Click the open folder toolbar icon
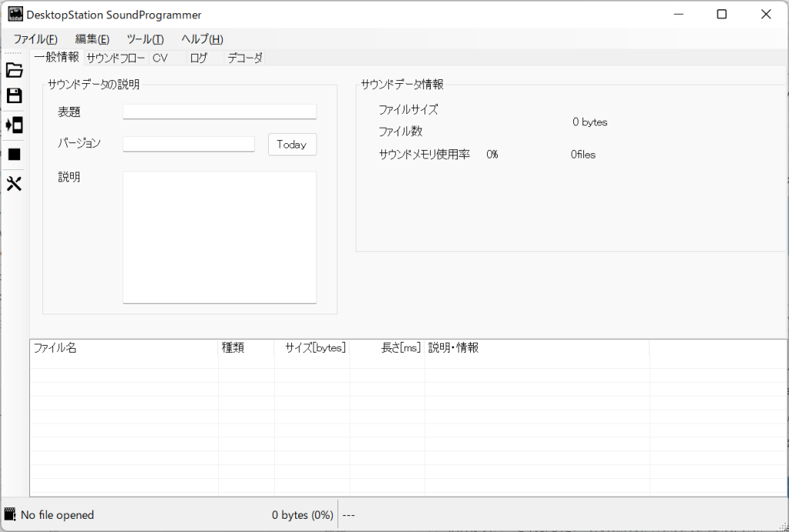This screenshot has height=532, width=789. (14, 70)
